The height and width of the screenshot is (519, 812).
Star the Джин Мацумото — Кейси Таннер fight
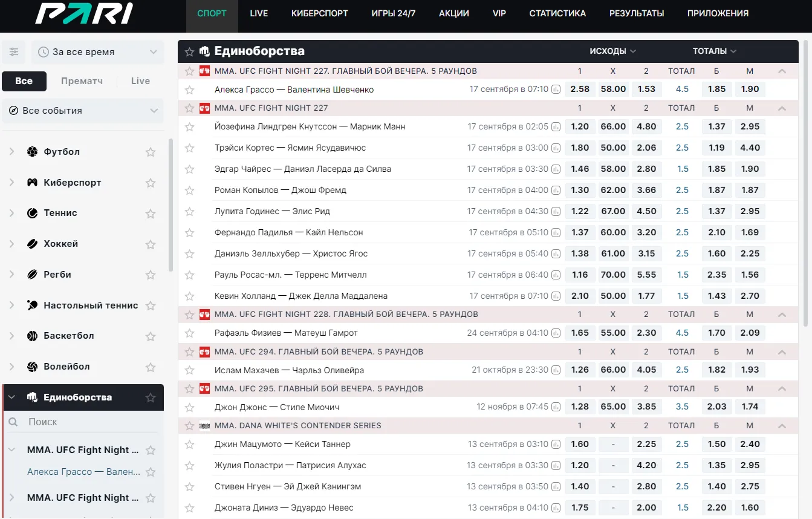click(x=190, y=444)
